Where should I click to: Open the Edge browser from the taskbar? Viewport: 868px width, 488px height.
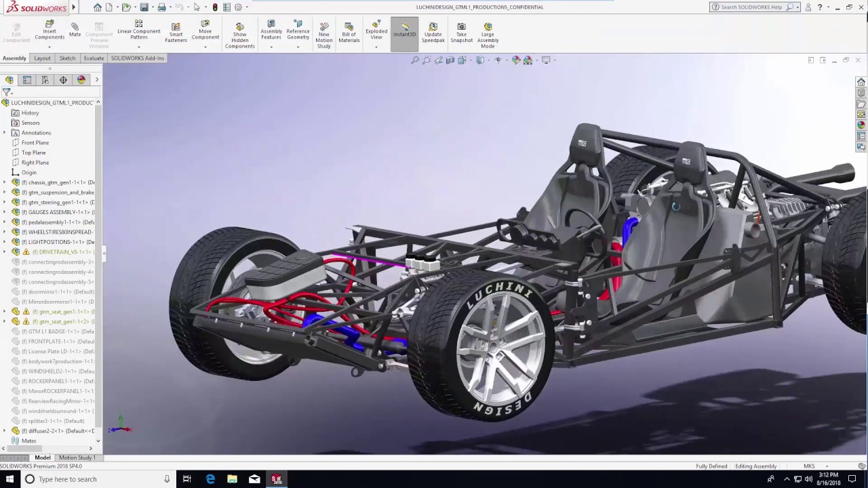(210, 479)
